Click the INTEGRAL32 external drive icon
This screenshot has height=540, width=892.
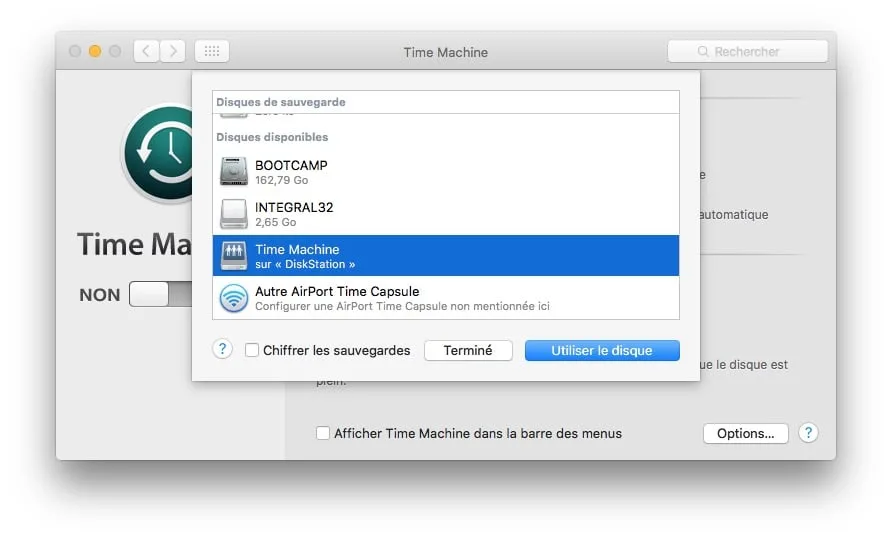(x=234, y=213)
